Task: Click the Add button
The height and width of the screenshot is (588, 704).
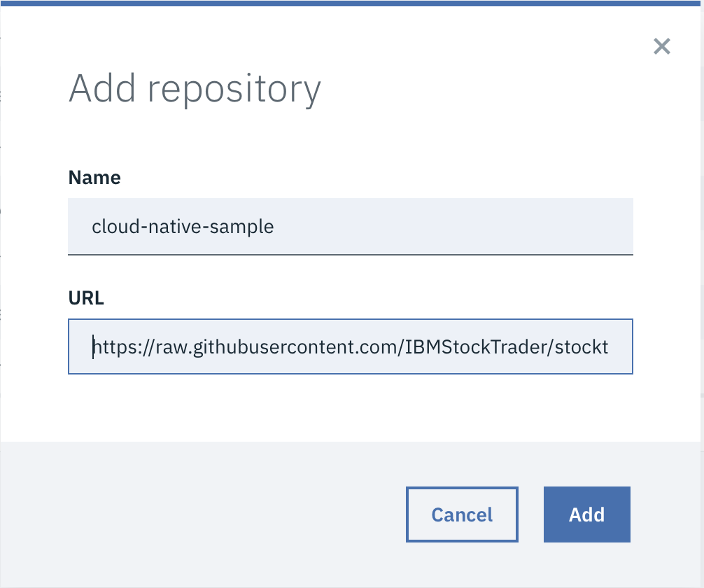Action: [x=587, y=514]
